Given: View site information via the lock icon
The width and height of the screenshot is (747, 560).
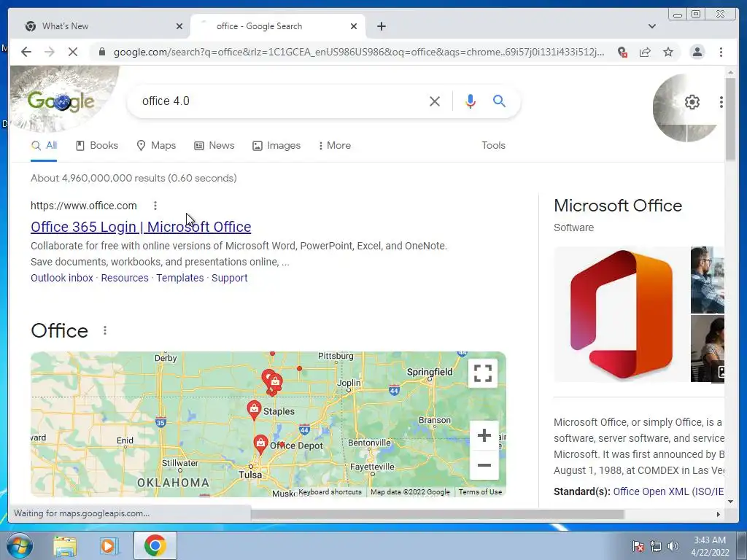Looking at the screenshot, I should click(101, 52).
